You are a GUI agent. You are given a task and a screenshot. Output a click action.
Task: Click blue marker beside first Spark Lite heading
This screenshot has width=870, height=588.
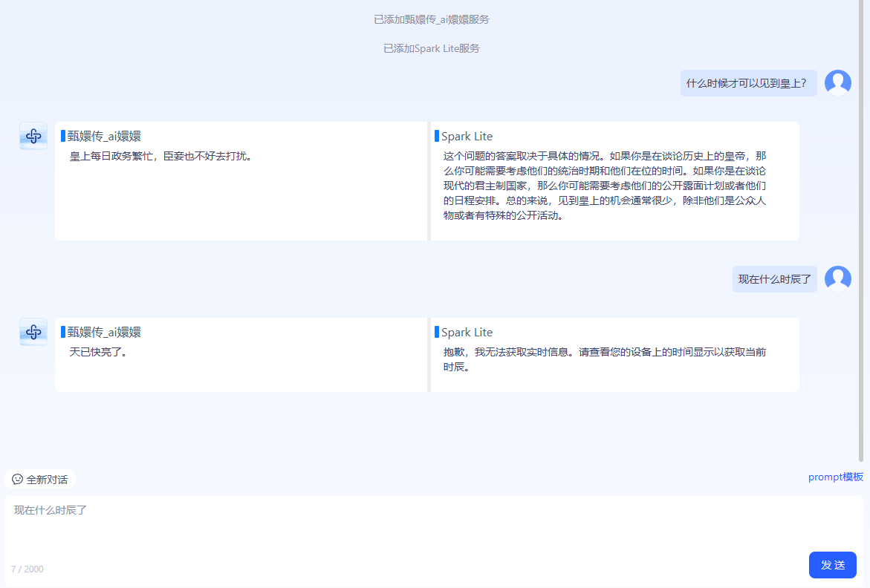[436, 136]
